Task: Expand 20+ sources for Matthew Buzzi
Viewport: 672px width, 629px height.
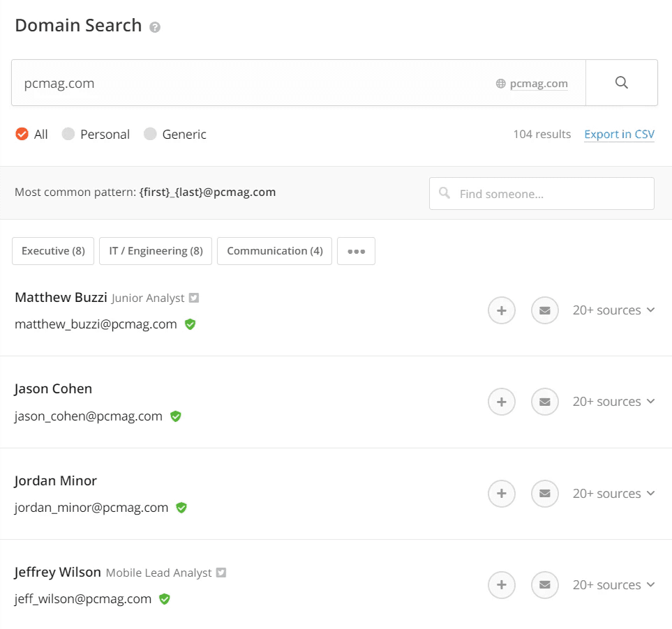Action: (x=613, y=310)
